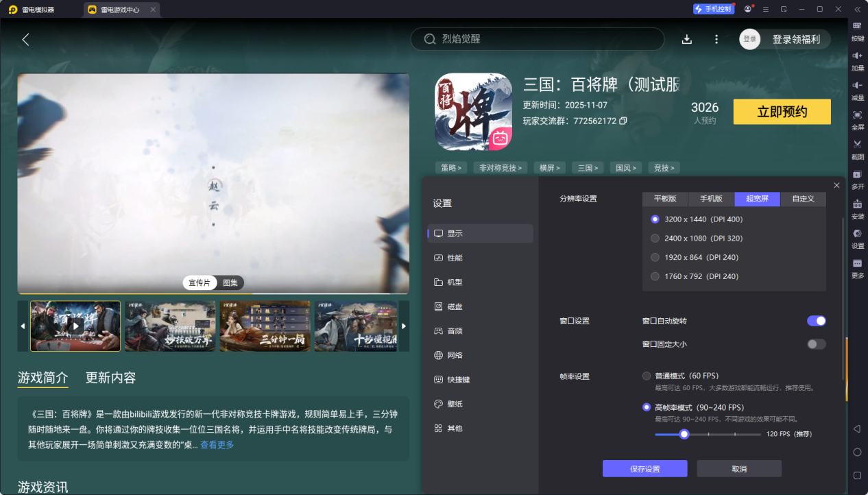Expand the 竞技 game tag
This screenshot has height=495, width=868.
[663, 167]
